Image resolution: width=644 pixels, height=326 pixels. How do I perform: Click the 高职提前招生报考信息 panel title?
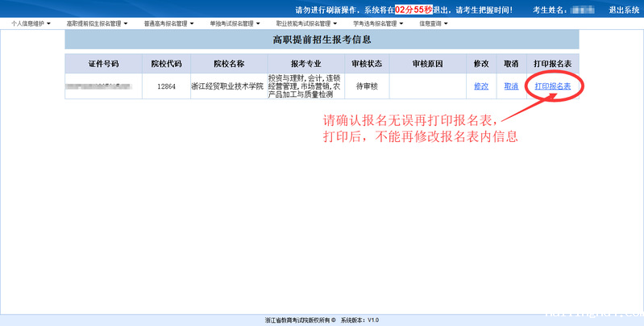tap(322, 39)
